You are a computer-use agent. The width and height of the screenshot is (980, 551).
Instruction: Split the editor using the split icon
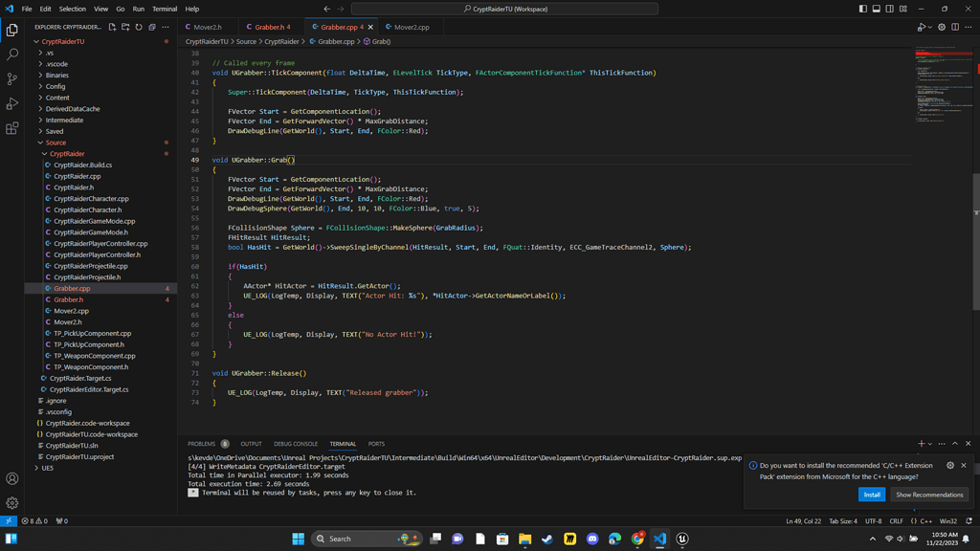pos(955,26)
